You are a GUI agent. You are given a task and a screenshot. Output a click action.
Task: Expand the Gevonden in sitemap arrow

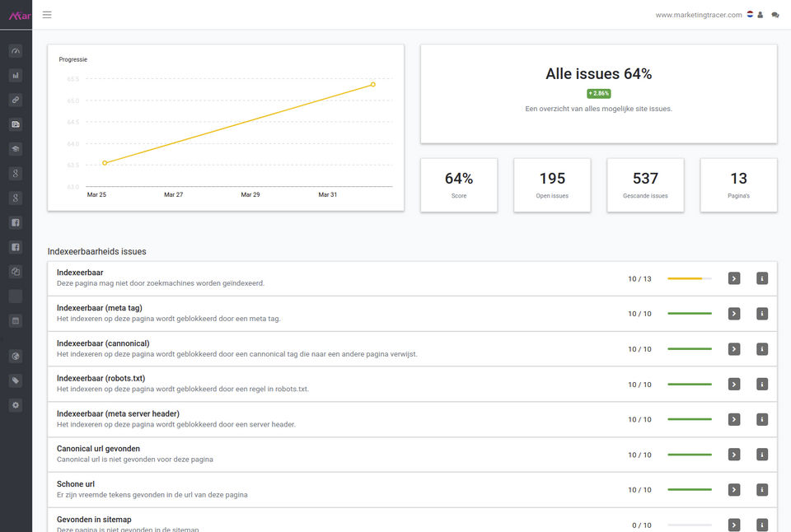point(734,525)
